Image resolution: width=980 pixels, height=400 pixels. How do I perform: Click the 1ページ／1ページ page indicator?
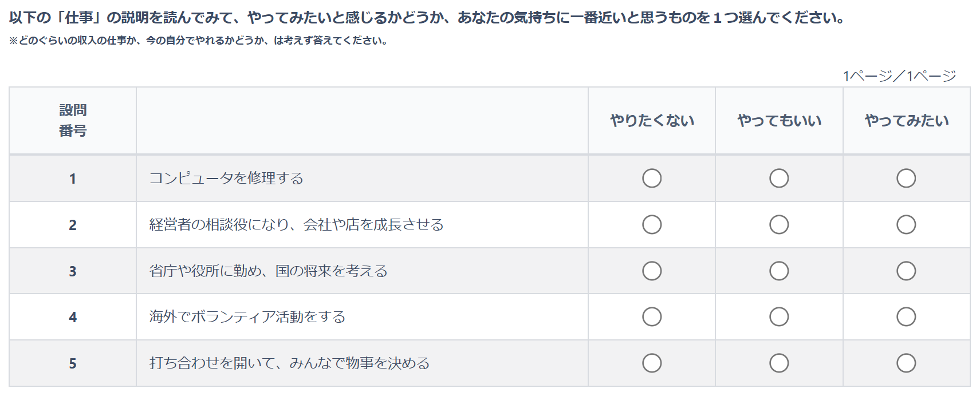[899, 76]
